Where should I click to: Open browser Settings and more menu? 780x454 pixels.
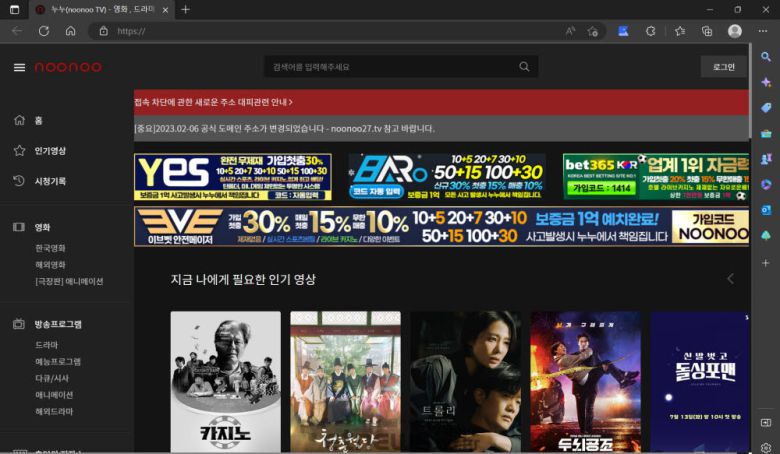click(763, 31)
